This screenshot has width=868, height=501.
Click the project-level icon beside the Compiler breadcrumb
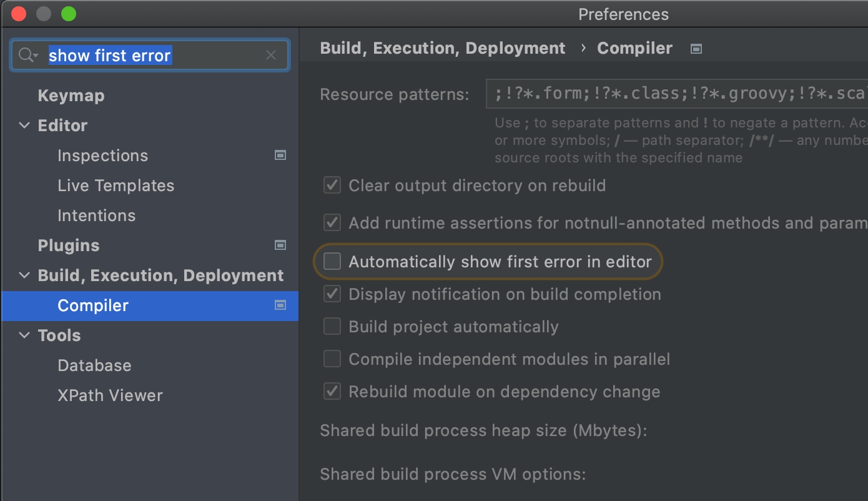696,49
